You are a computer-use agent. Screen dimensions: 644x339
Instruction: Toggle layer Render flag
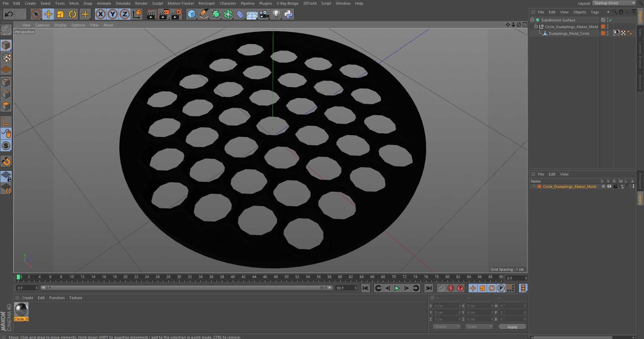point(615,187)
